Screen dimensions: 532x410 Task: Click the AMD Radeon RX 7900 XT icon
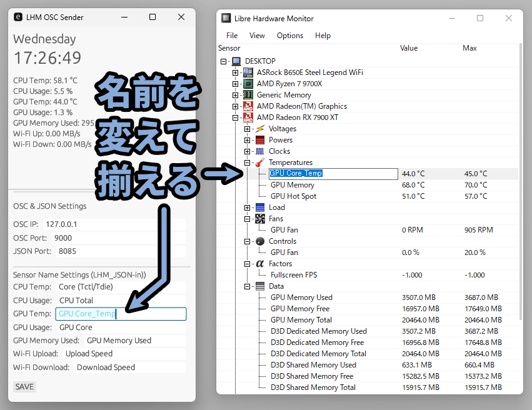248,117
